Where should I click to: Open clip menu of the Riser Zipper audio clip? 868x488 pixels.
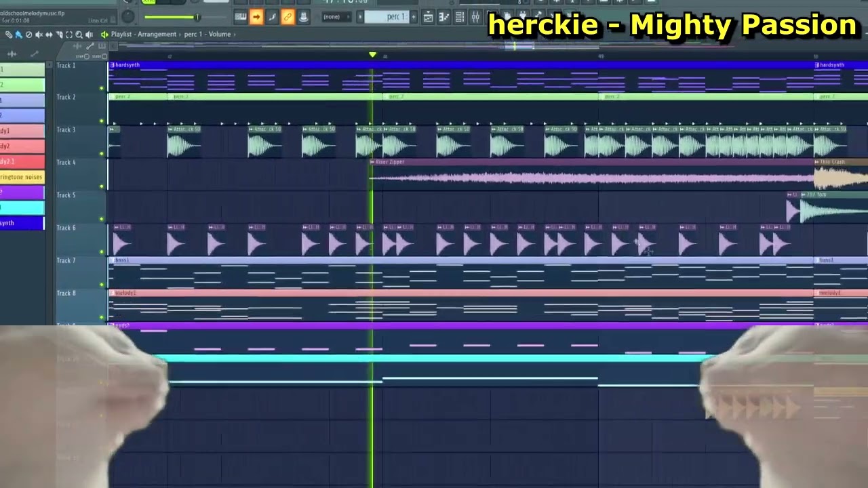click(x=372, y=162)
